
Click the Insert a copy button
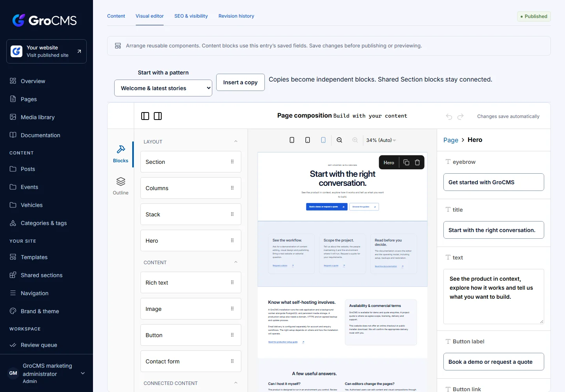[x=241, y=82]
